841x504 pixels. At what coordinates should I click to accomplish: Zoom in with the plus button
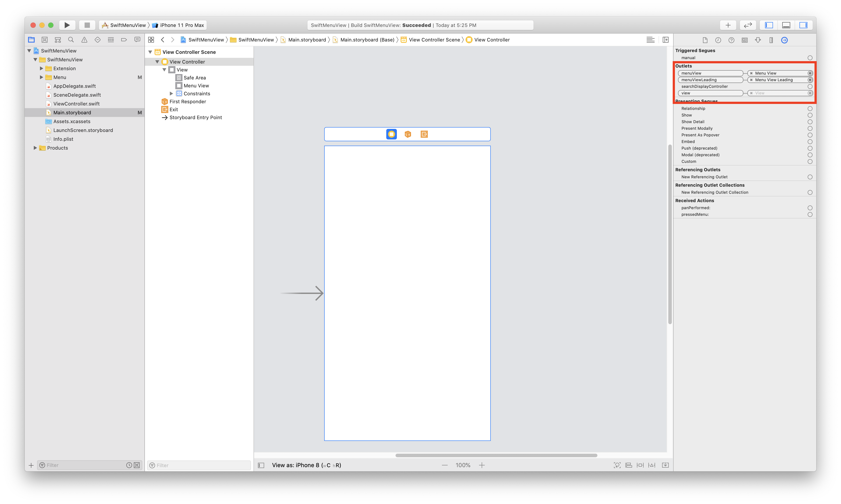[481, 465]
